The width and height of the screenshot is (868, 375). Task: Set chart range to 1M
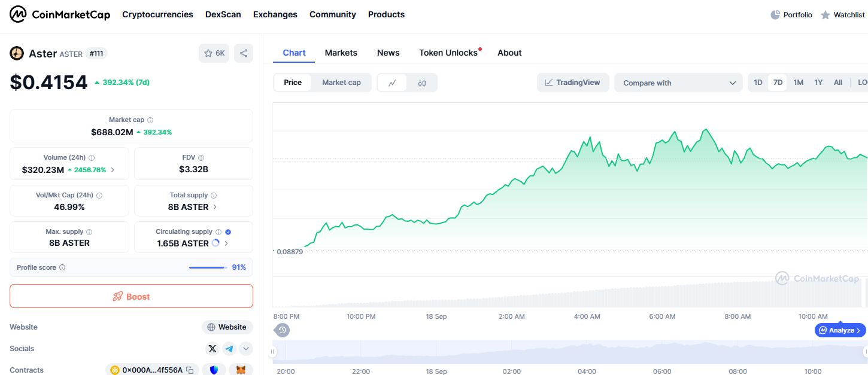click(x=798, y=83)
